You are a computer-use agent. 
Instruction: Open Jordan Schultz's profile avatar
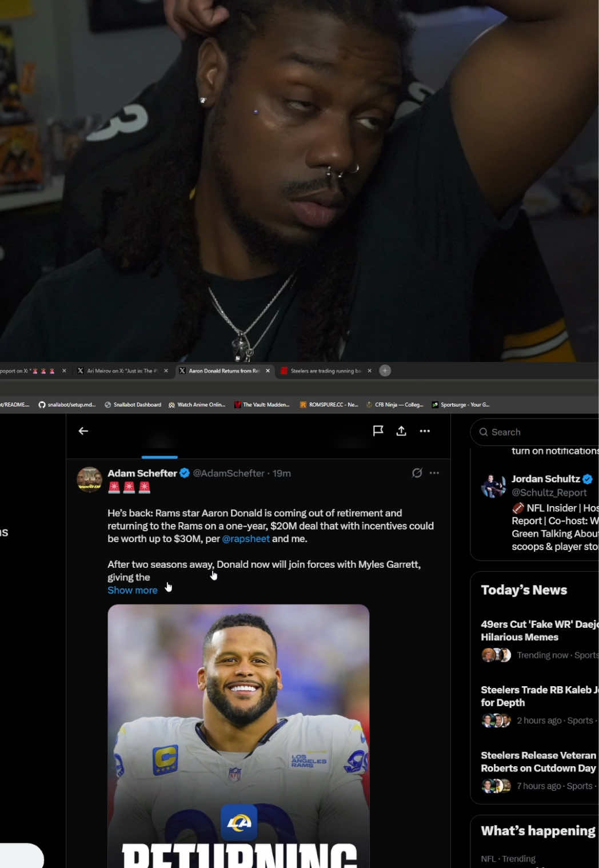pyautogui.click(x=493, y=485)
